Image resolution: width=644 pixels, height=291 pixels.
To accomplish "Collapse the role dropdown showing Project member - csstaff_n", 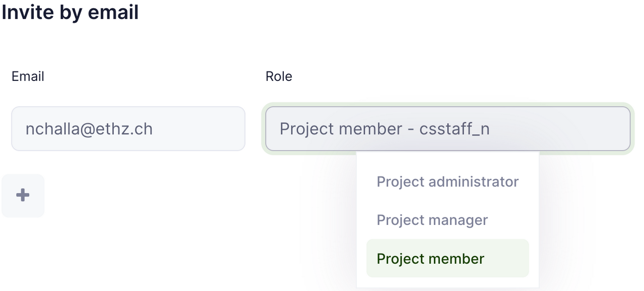I will tap(448, 129).
